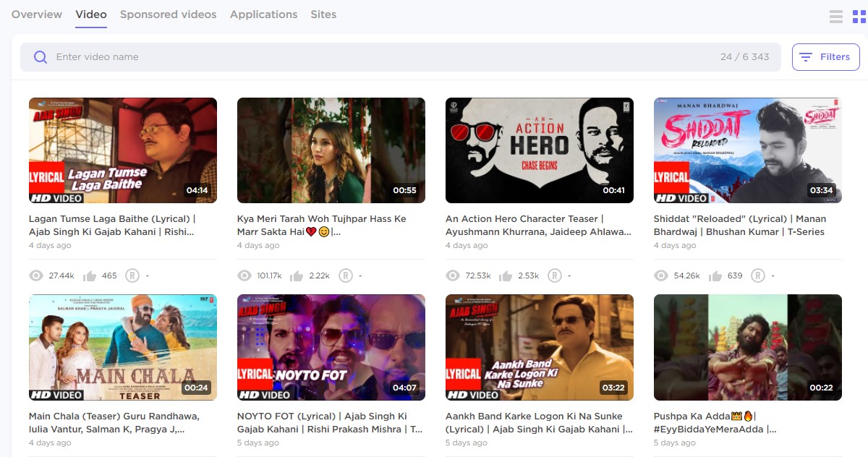
Task: Click the 00:24 duration badge
Action: point(196,388)
